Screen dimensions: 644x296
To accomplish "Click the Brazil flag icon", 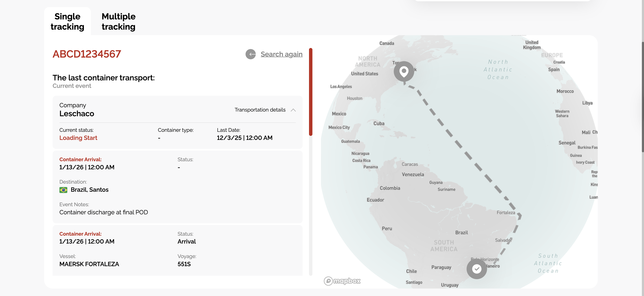I will pos(63,190).
